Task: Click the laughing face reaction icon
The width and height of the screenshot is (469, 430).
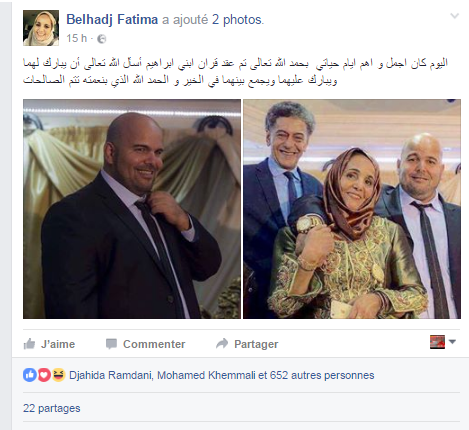Action: coord(58,375)
